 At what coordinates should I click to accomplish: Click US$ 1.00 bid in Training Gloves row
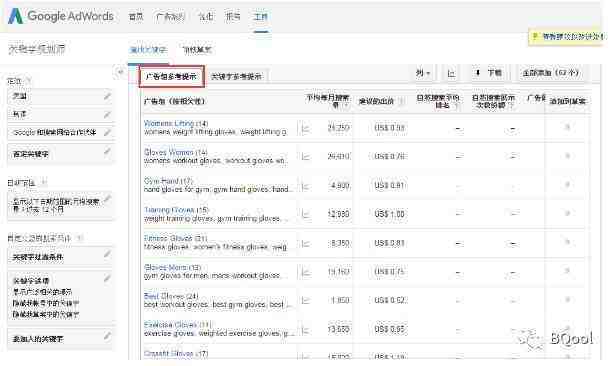389,214
